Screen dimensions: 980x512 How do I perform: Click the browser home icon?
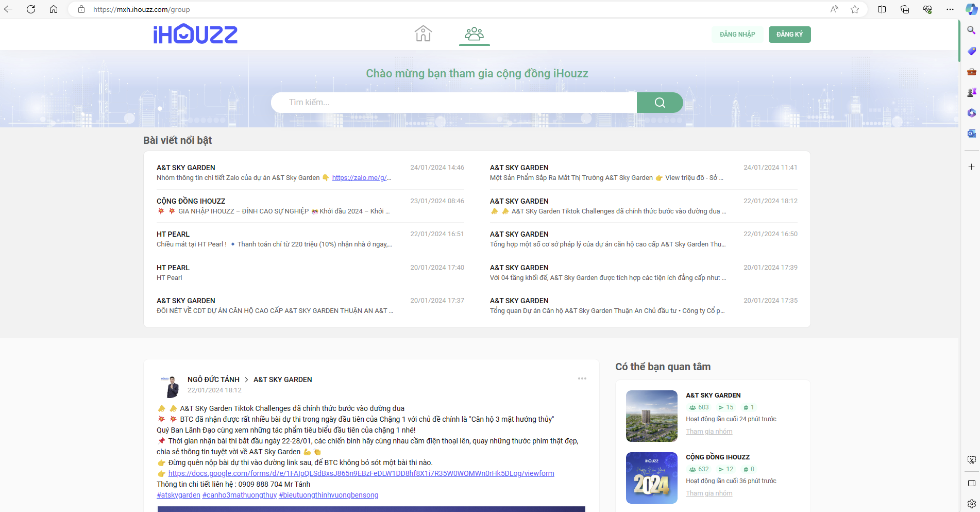tap(54, 9)
